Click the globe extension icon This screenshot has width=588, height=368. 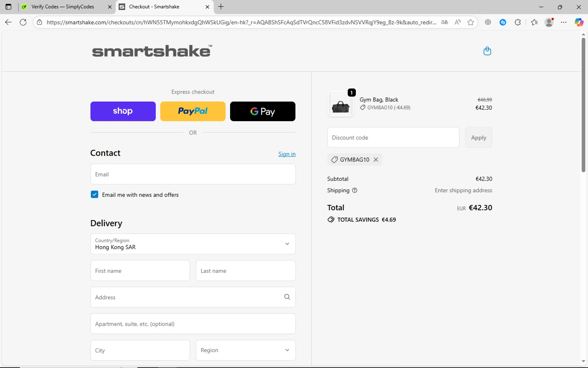coord(488,22)
